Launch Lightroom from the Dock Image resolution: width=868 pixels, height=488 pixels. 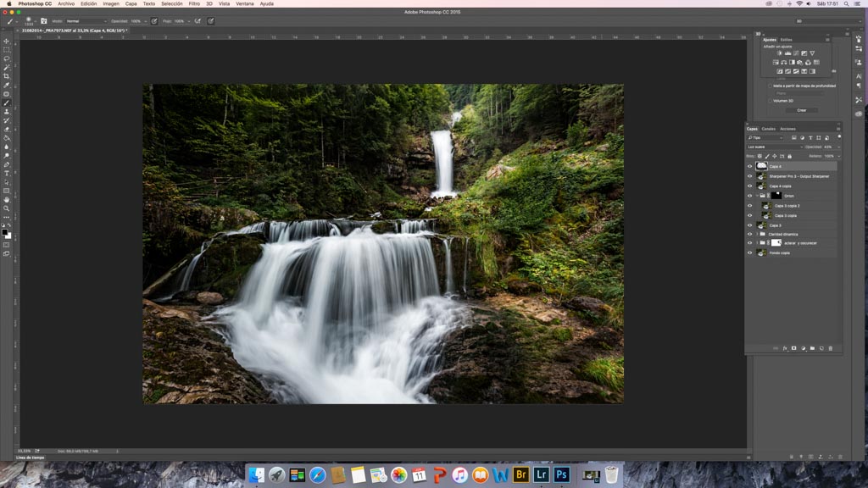click(x=540, y=475)
